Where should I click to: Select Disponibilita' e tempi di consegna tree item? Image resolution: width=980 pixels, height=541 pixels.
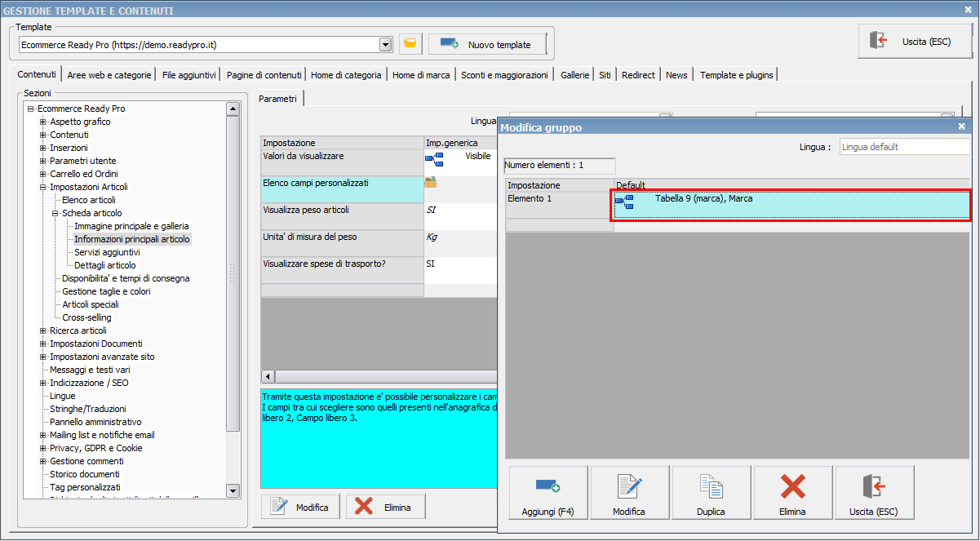point(126,278)
